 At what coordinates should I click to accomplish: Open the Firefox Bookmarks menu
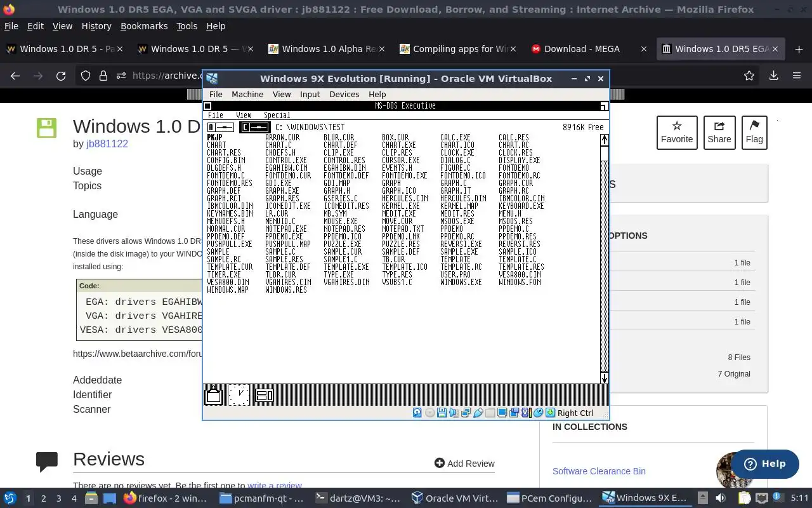(x=144, y=26)
